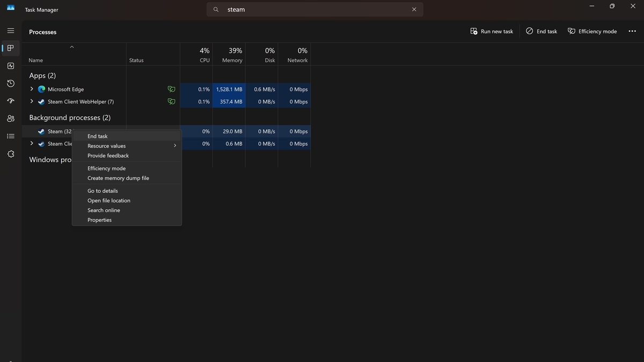Click the Microsoft Edge process icon
Image resolution: width=644 pixels, height=362 pixels.
click(41, 90)
